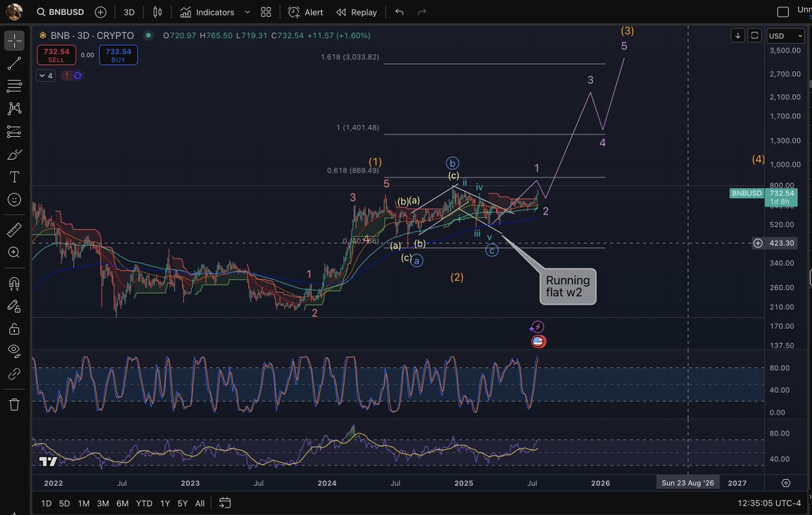Open the USD currency dropdown

pyautogui.click(x=786, y=35)
